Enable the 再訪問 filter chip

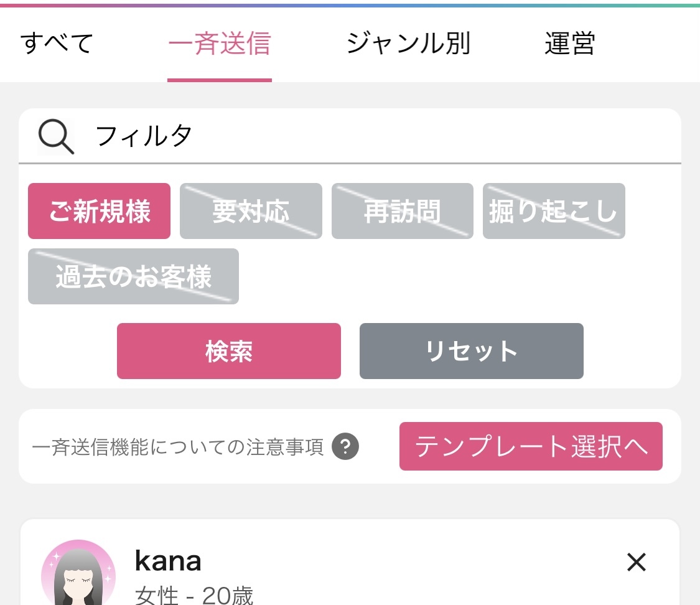click(402, 211)
